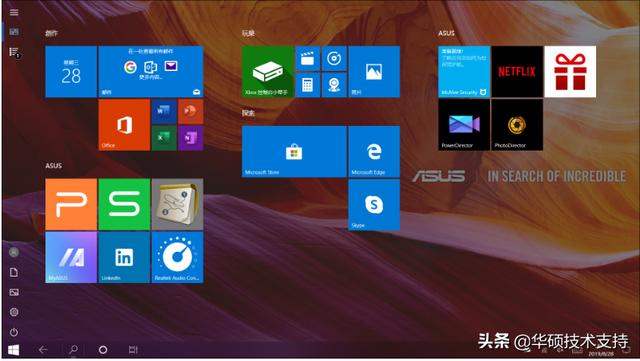Expand the hamburger menu at top left

pos(14,12)
